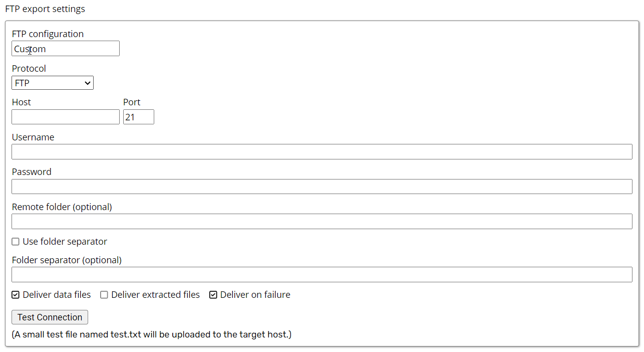Click the Folder separator (optional) label
This screenshot has width=644, height=352.
[x=67, y=260]
